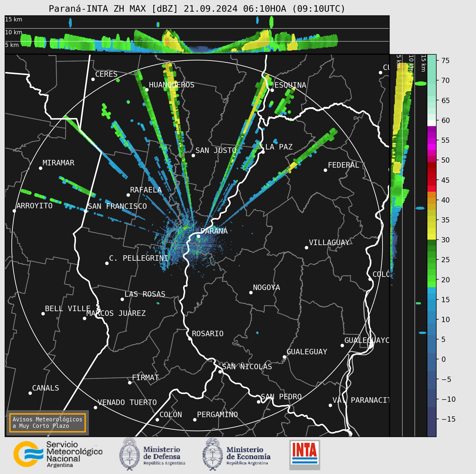Select the PERGAMINO label
The image size is (476, 474).
point(217,415)
